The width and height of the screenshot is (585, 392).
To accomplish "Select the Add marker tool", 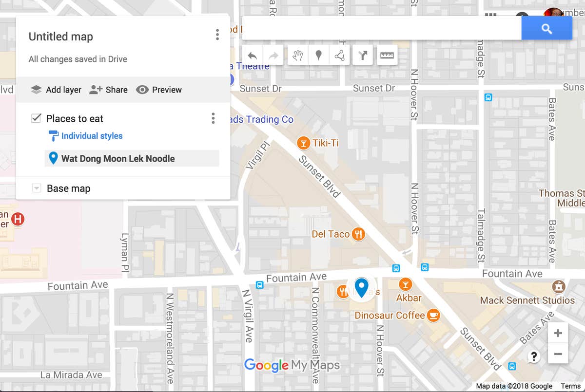I will coord(318,55).
